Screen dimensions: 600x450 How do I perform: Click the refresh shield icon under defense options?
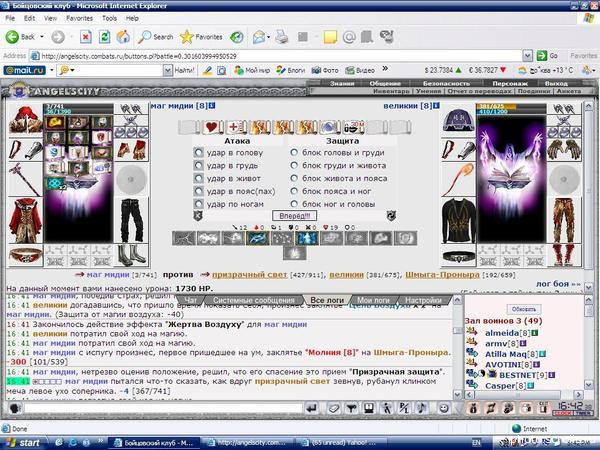point(391,216)
